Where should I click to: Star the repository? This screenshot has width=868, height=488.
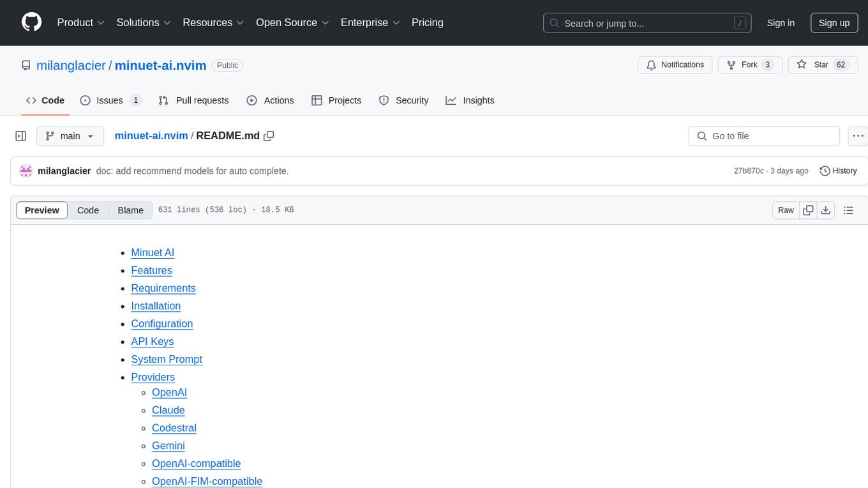[823, 65]
